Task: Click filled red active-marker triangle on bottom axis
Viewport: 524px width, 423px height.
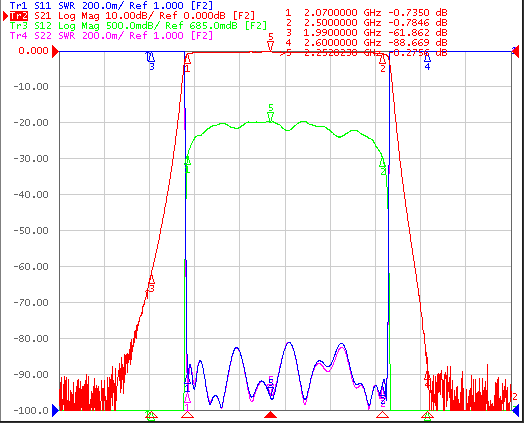Action: (x=271, y=415)
